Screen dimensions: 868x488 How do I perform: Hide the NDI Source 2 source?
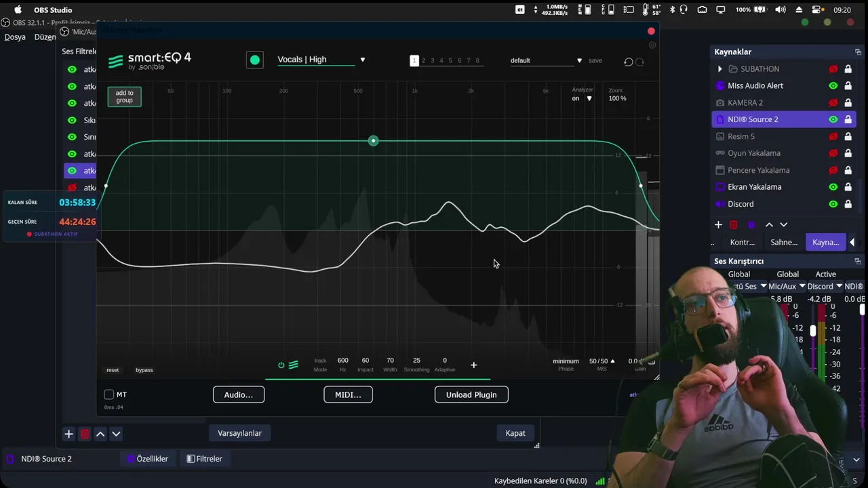(x=833, y=119)
